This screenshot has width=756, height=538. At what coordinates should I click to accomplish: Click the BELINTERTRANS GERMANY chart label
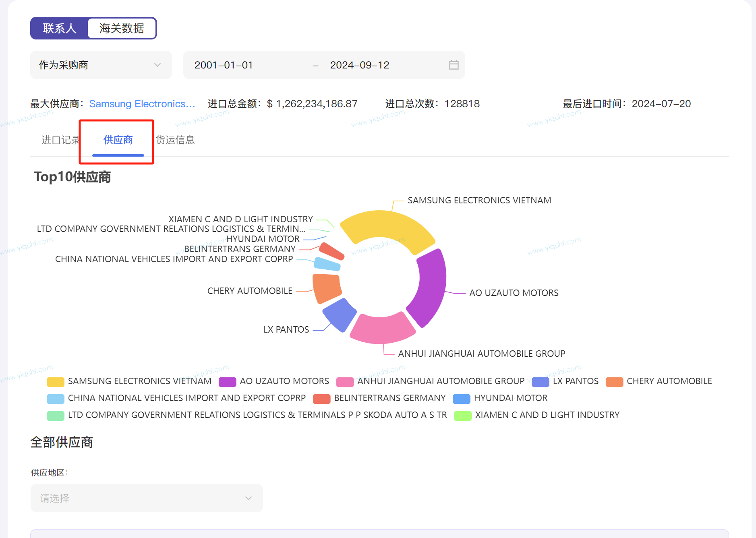tap(240, 249)
